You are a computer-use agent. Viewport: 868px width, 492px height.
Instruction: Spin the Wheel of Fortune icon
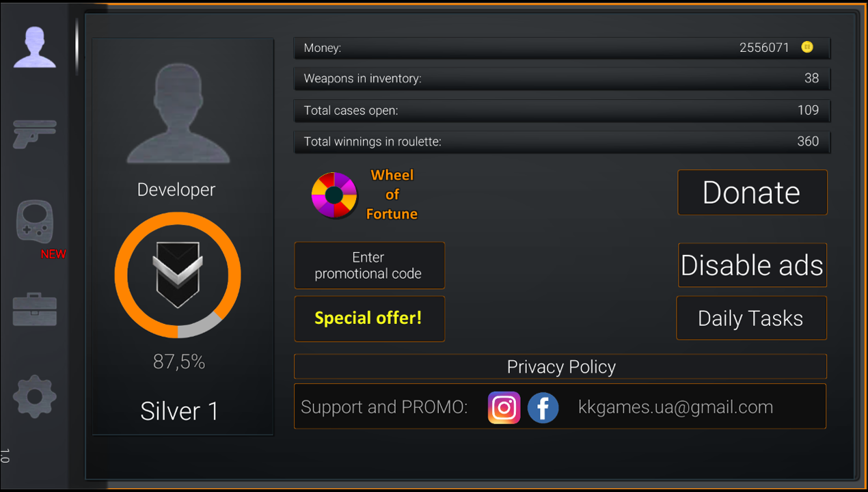coord(334,195)
